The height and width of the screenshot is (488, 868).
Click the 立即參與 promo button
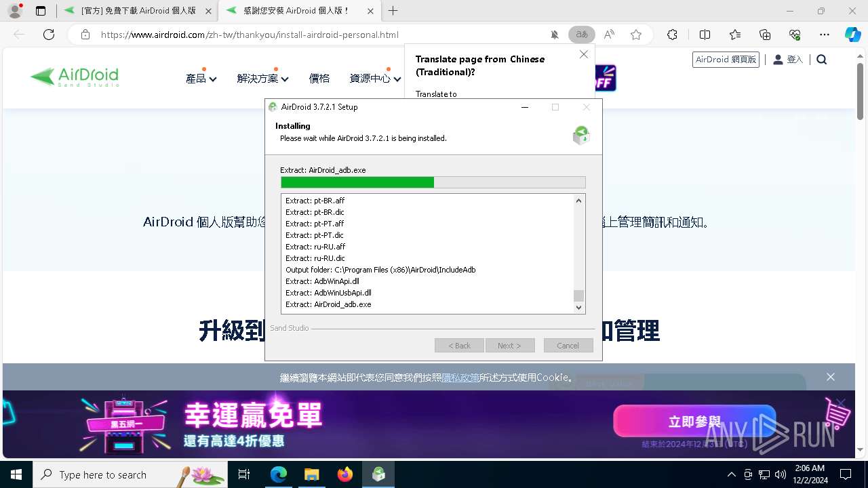[694, 421]
